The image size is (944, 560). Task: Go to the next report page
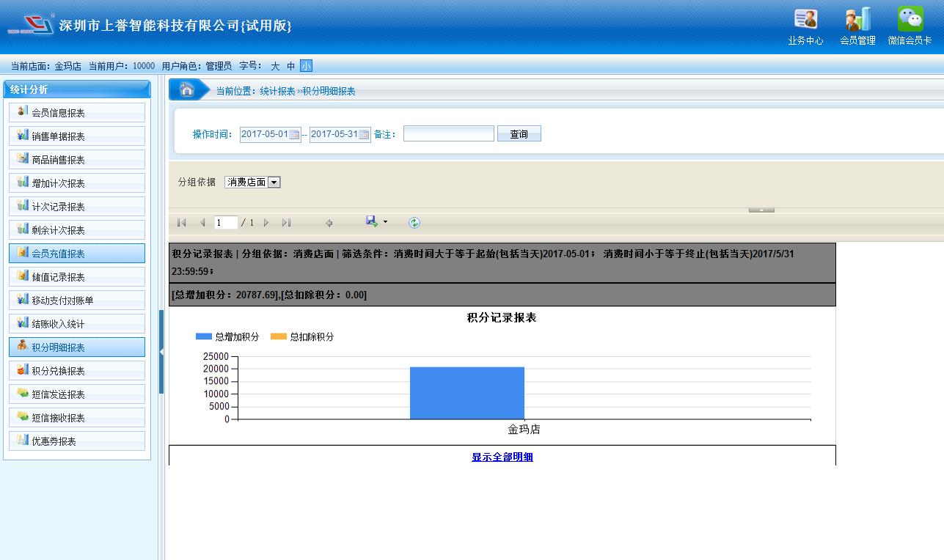click(x=266, y=223)
